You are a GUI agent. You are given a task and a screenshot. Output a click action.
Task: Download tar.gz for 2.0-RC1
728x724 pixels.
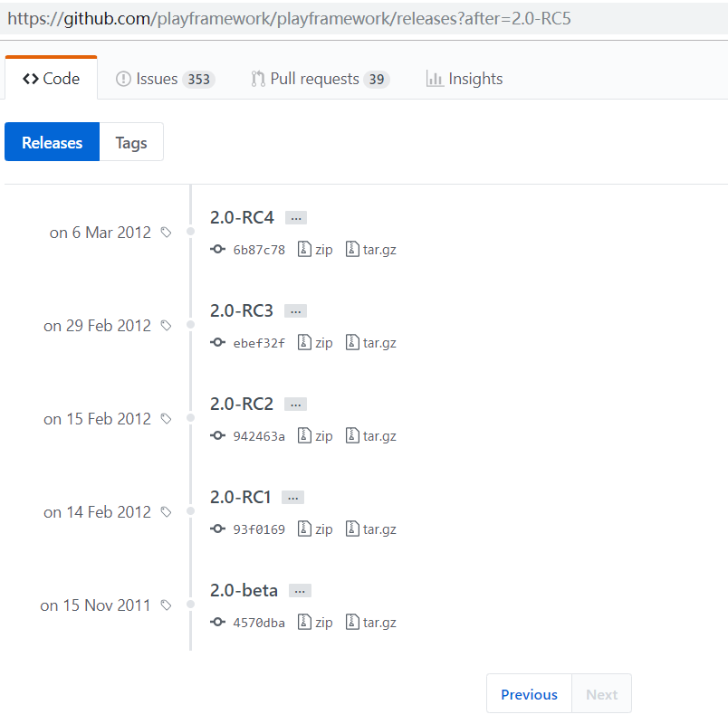(x=371, y=529)
